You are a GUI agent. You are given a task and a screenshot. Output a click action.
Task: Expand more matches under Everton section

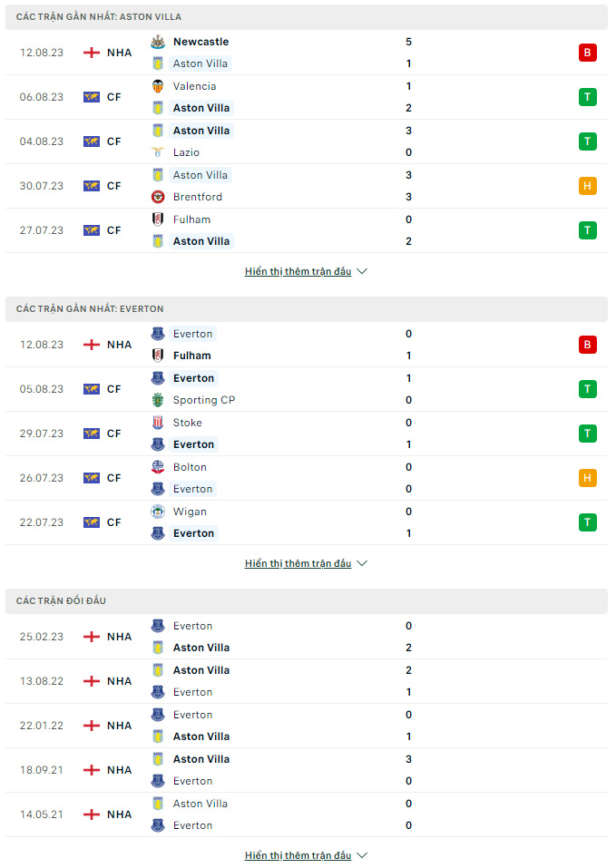click(x=306, y=563)
